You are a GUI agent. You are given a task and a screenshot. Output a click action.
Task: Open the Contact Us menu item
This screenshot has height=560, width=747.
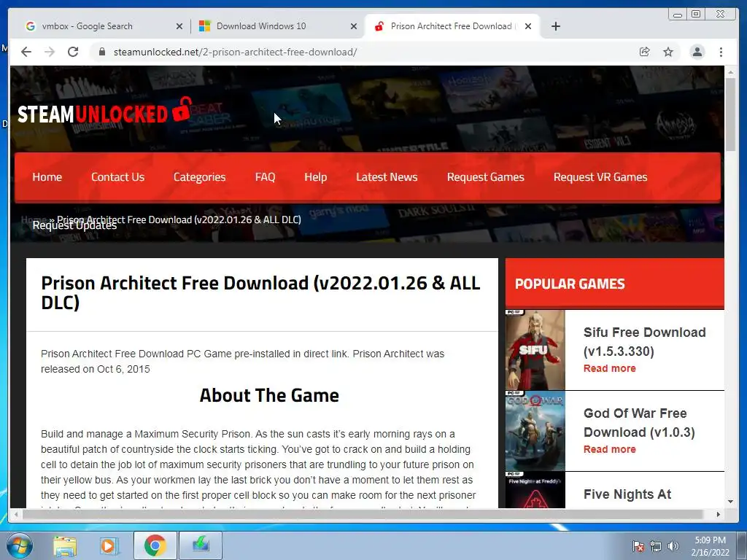pos(117,177)
